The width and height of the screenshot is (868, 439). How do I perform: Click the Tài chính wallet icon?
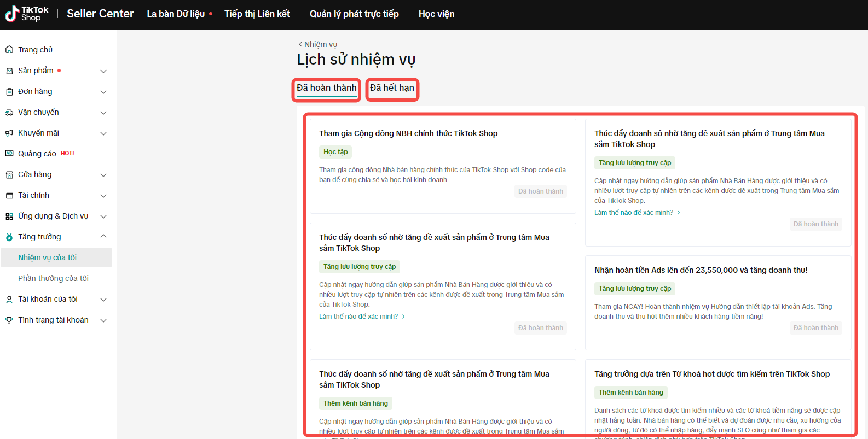pyautogui.click(x=9, y=196)
